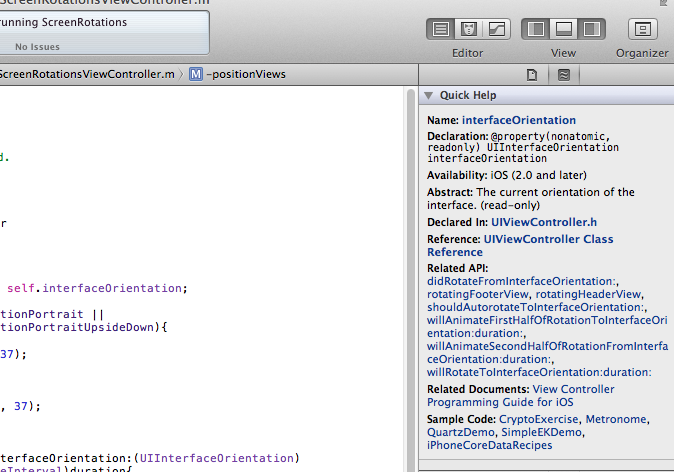Viewport: 674px width, 472px height.
Task: Open shouldAutorotateToInterfaceOrientation: link
Action: 536,307
